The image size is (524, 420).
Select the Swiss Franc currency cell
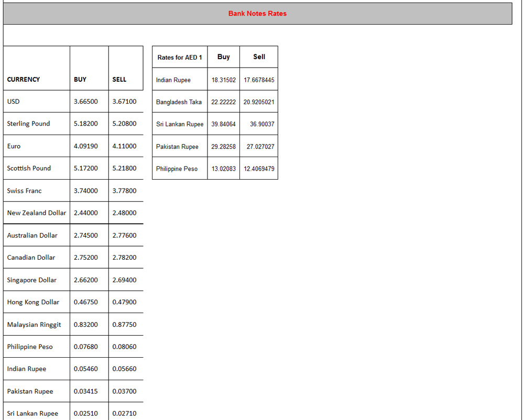(24, 191)
